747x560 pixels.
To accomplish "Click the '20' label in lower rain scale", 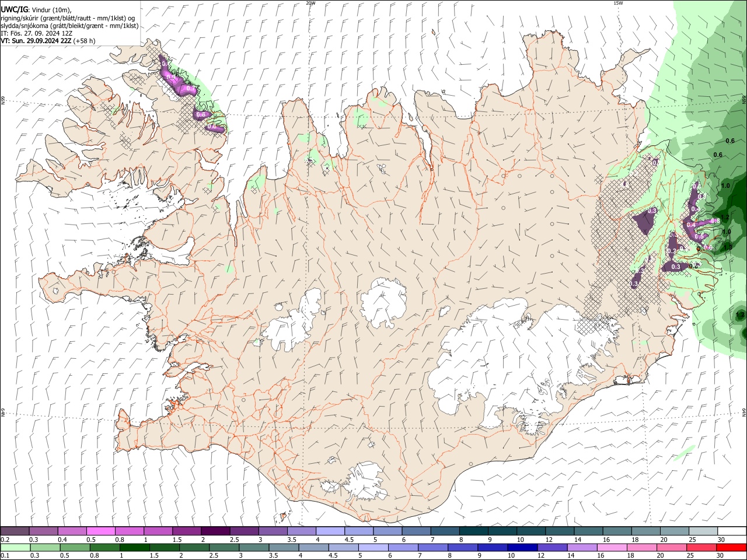I will pos(660,555).
